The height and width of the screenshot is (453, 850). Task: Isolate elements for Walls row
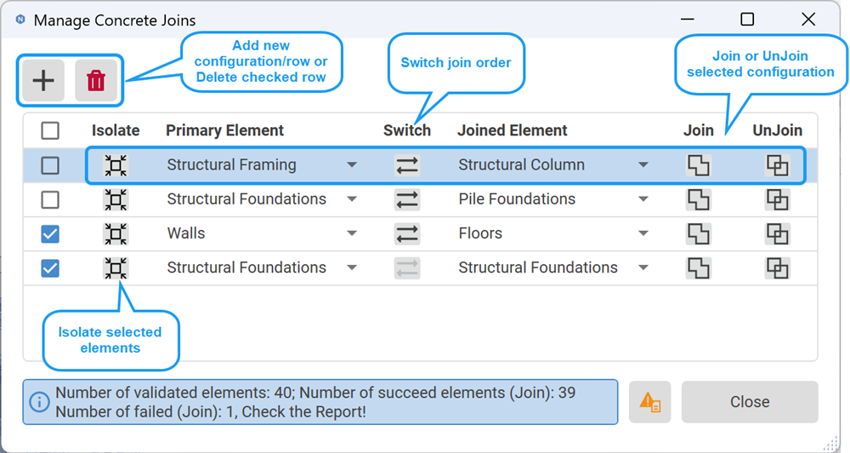point(115,234)
